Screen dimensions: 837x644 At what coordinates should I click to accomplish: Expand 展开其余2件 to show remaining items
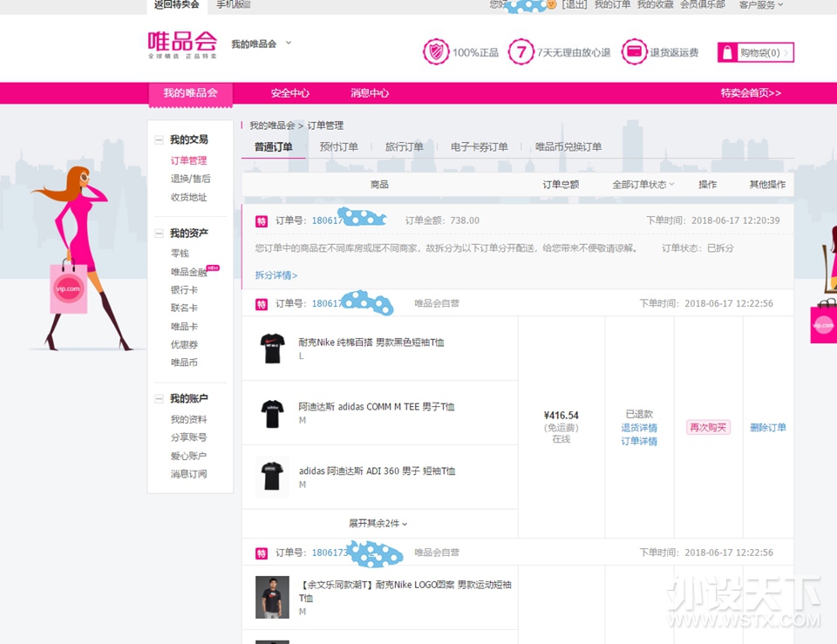[x=378, y=524]
